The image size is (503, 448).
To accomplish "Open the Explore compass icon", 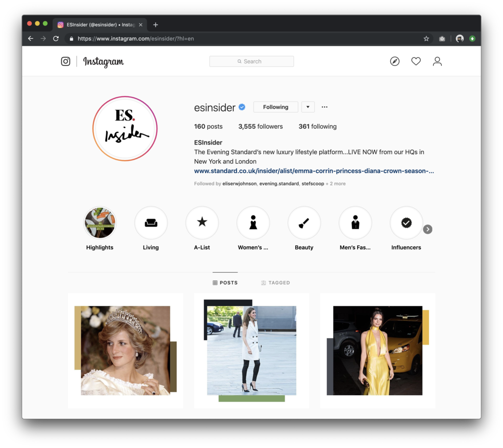I will point(394,61).
